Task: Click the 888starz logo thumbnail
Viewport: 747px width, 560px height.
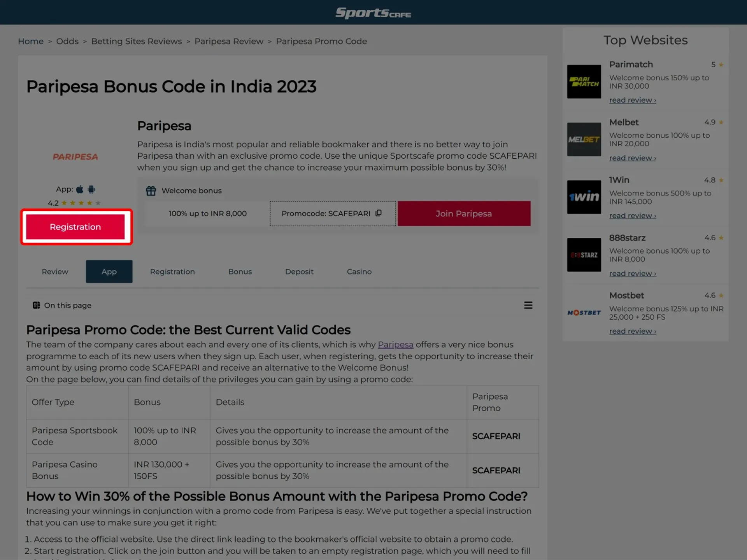Action: (x=584, y=255)
